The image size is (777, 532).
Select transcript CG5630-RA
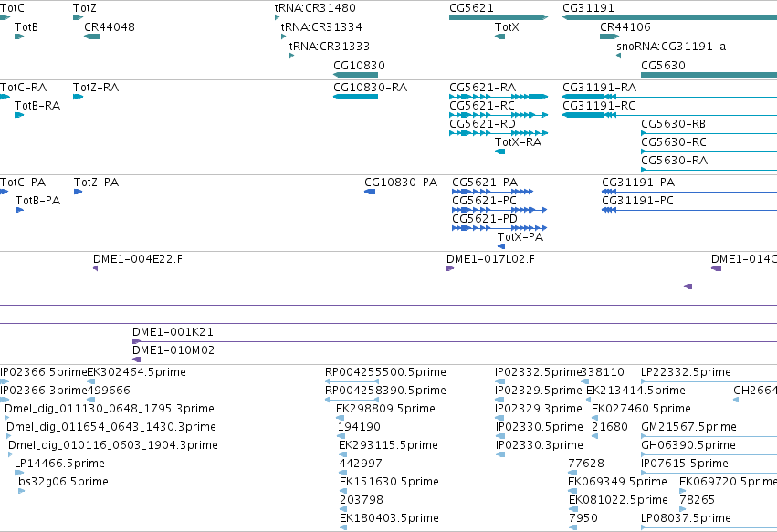click(675, 160)
